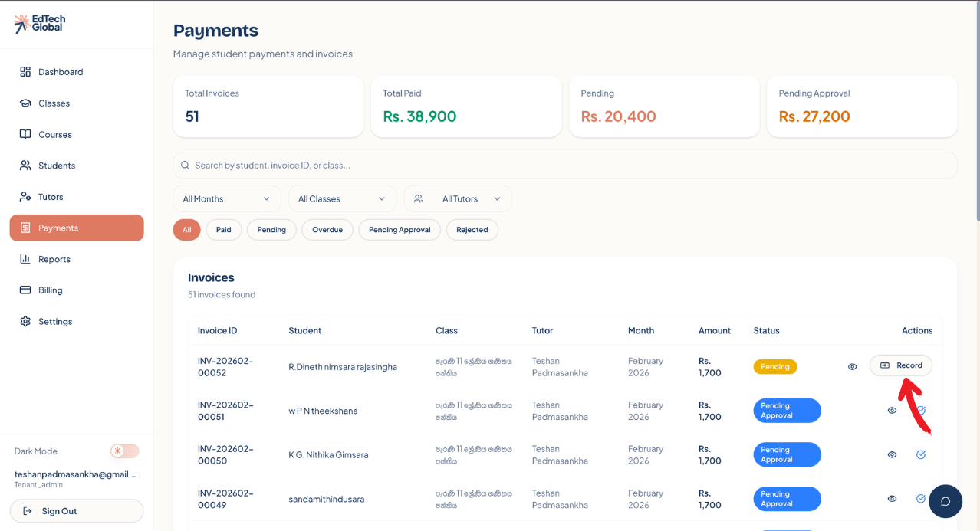Click the approve checkmark icon for INV-202602-00050
980x531 pixels.
pos(921,454)
